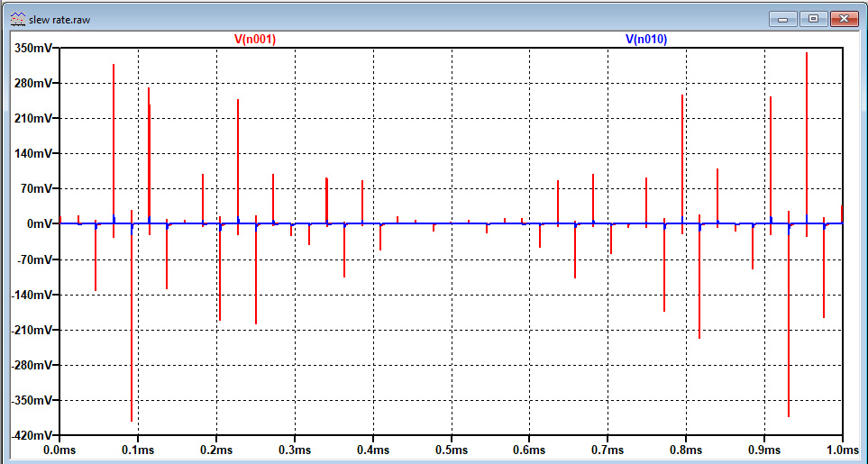
Task: Click the 0mV vertical axis label
Action: [x=39, y=224]
